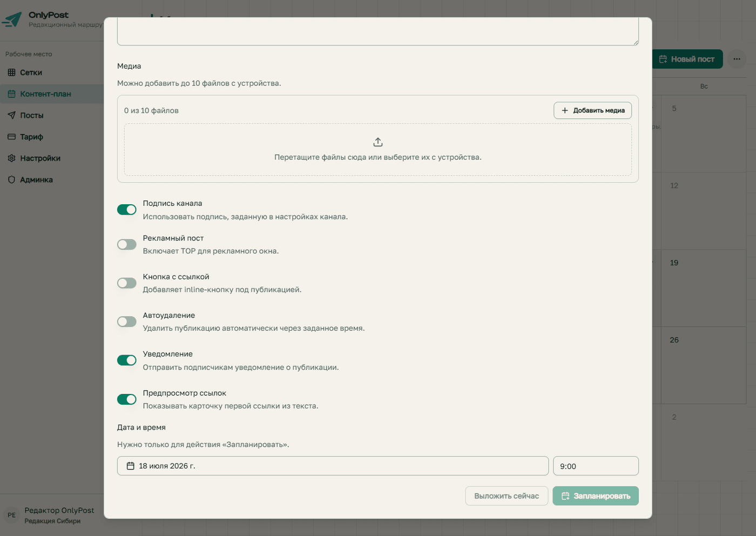Viewport: 756px width, 536px height.
Task: Open the date picker showing 18 июля 2026
Action: [333, 466]
